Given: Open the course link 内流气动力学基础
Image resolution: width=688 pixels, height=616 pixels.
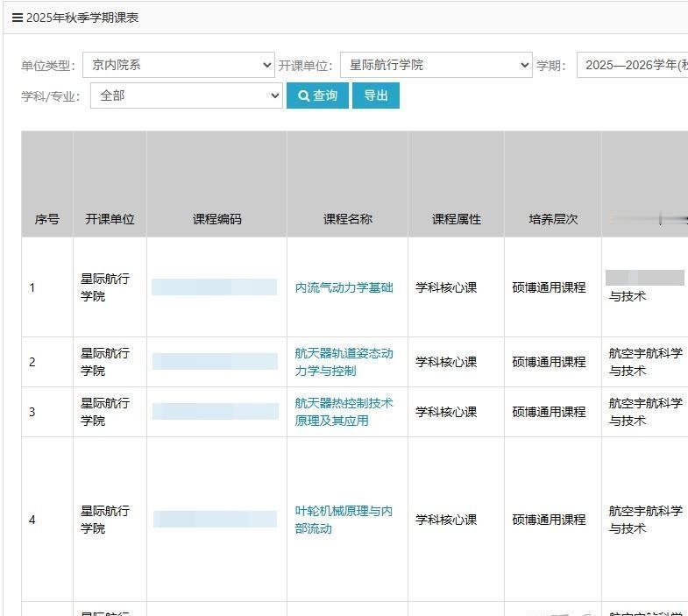Looking at the screenshot, I should pyautogui.click(x=344, y=287).
